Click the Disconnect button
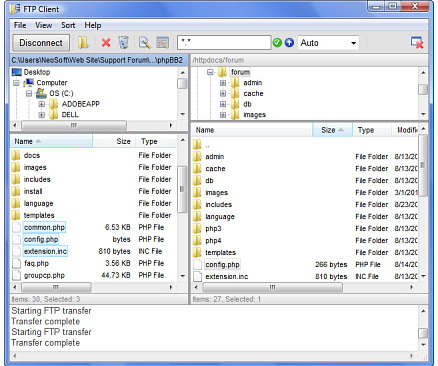 pyautogui.click(x=41, y=43)
